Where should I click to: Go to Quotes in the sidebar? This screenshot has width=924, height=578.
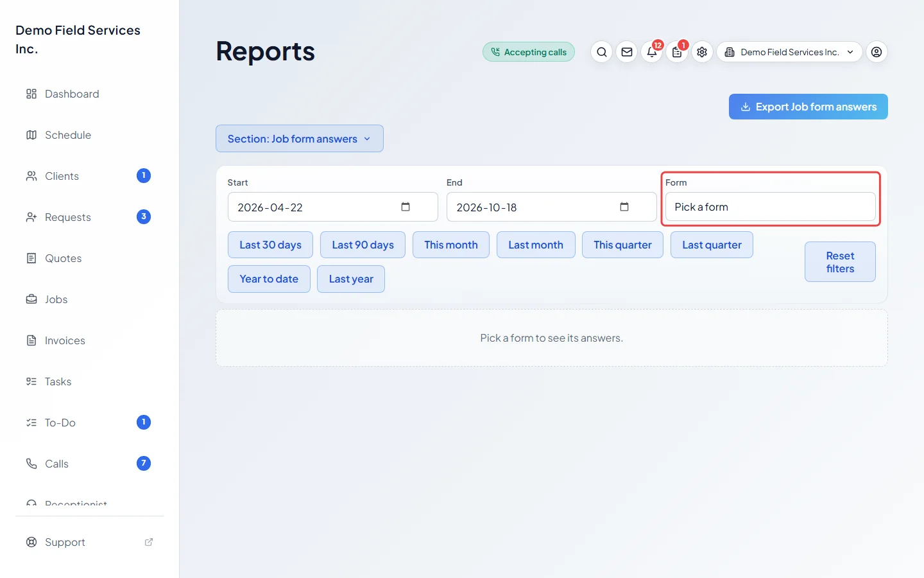click(x=90, y=258)
